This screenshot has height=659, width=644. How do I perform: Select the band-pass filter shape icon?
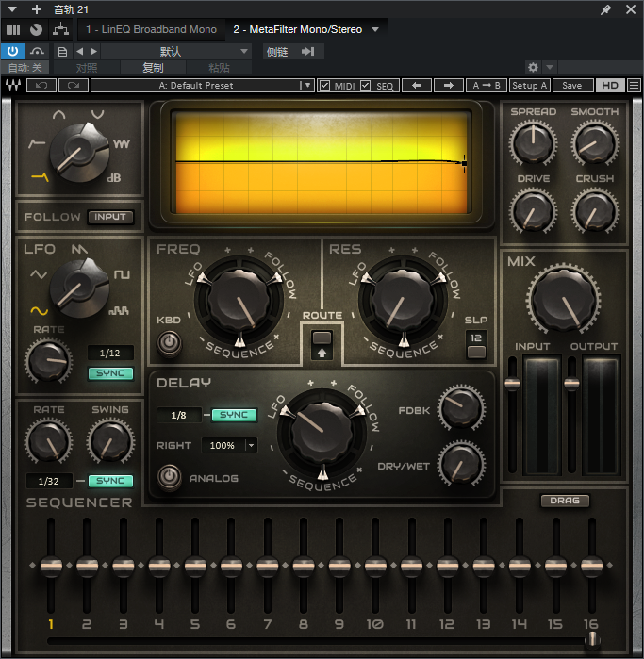coord(58,114)
